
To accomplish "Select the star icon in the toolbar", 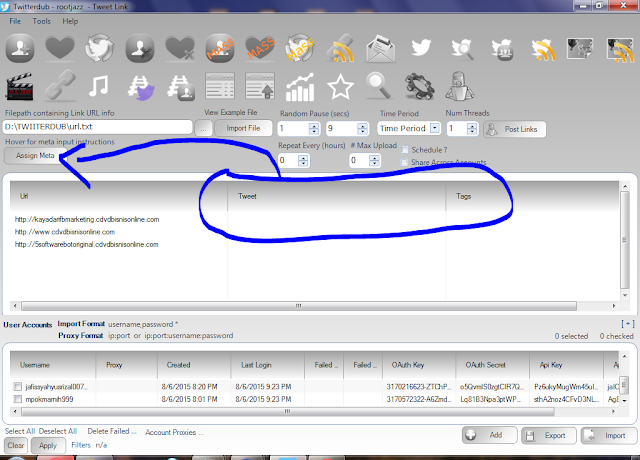I will pos(340,87).
